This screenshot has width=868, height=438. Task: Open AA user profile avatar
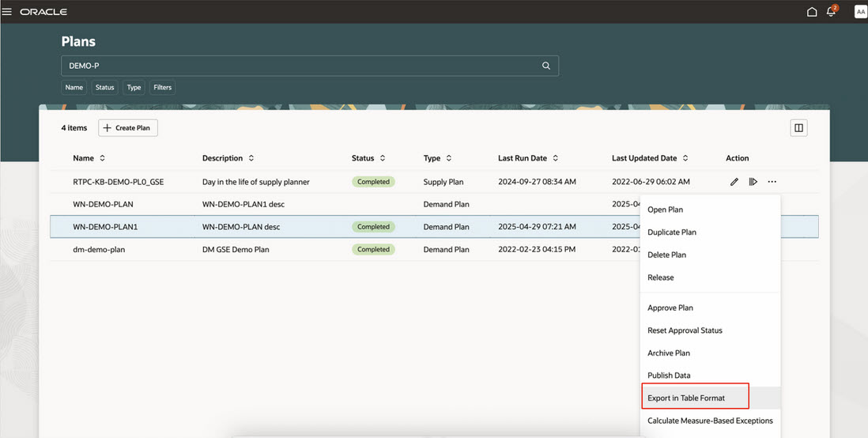[860, 12]
